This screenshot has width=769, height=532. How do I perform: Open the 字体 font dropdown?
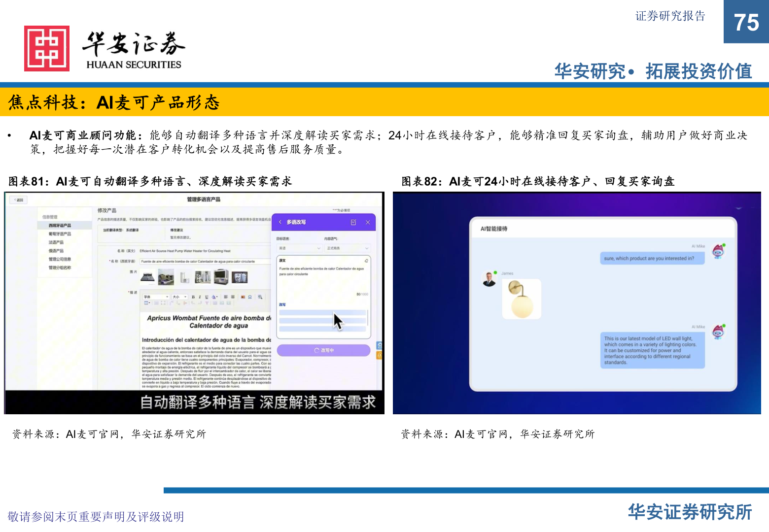pos(156,297)
